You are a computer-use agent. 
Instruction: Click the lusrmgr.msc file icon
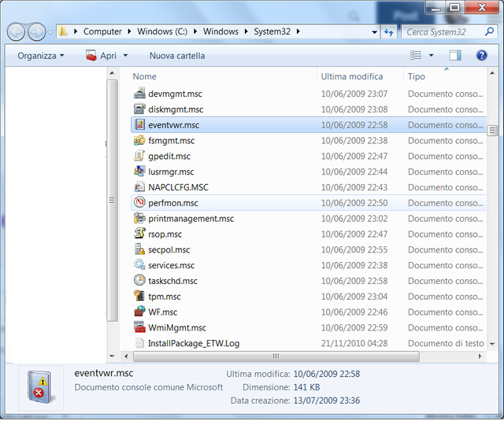point(139,172)
